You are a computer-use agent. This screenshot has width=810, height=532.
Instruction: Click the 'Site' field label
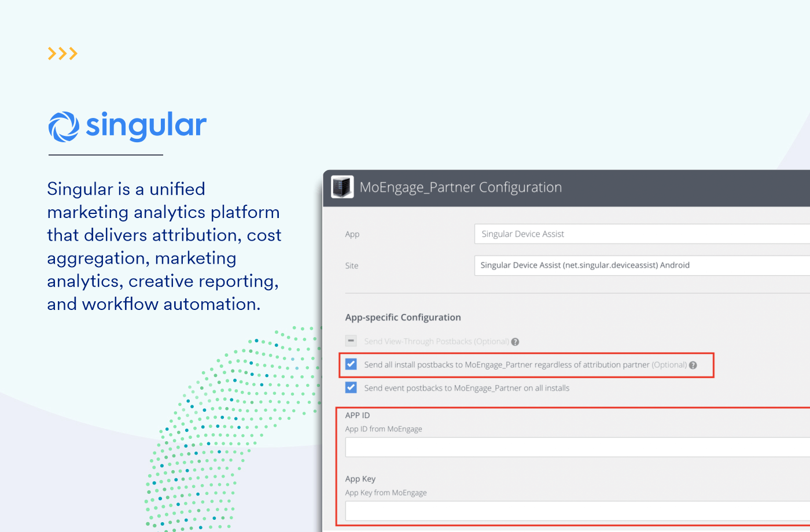tap(352, 266)
